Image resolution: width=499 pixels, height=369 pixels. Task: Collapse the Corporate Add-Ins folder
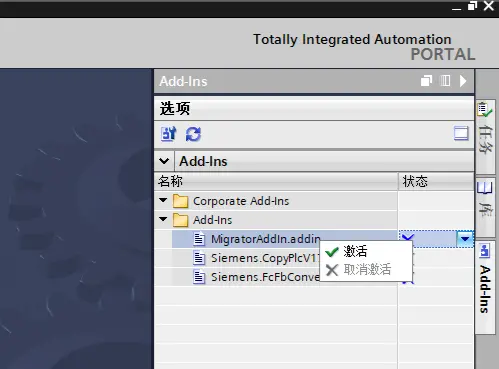pyautogui.click(x=163, y=200)
